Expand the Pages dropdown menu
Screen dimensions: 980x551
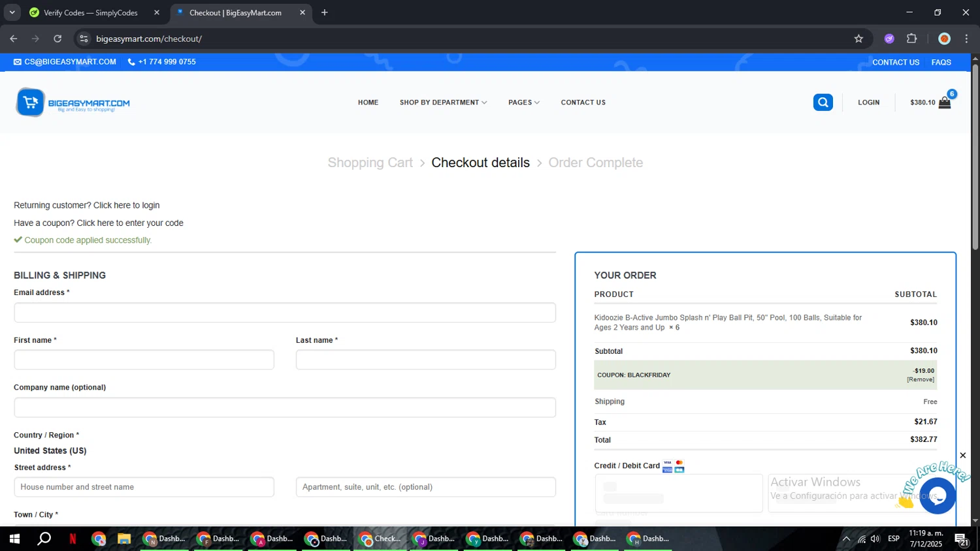523,102
